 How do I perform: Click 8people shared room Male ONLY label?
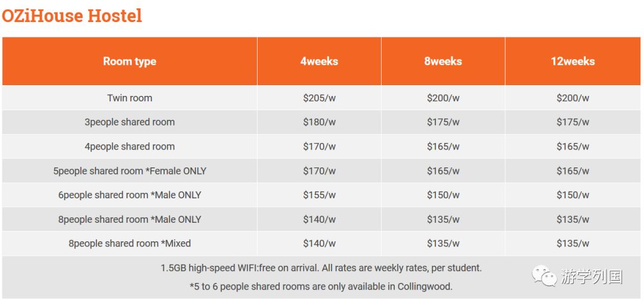click(130, 219)
